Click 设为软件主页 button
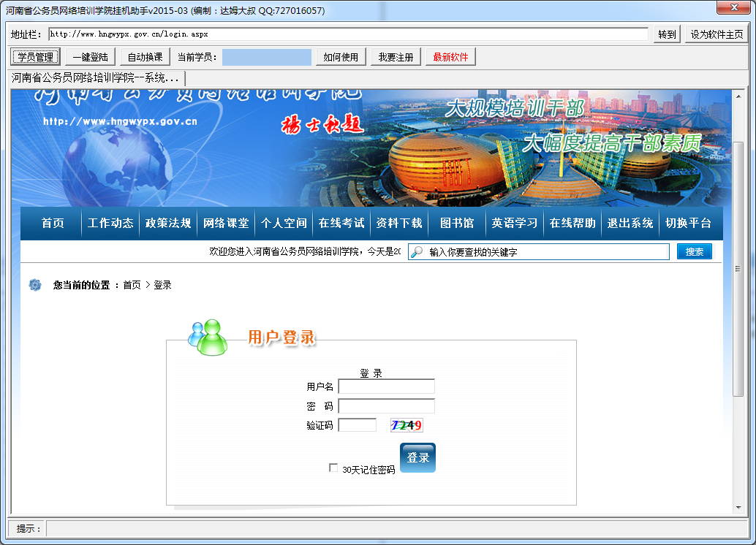Viewport: 756px width, 545px height. pos(717,34)
